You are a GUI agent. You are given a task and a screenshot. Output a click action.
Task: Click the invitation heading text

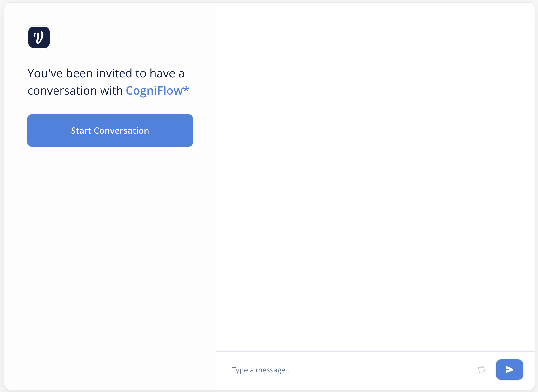108,82
